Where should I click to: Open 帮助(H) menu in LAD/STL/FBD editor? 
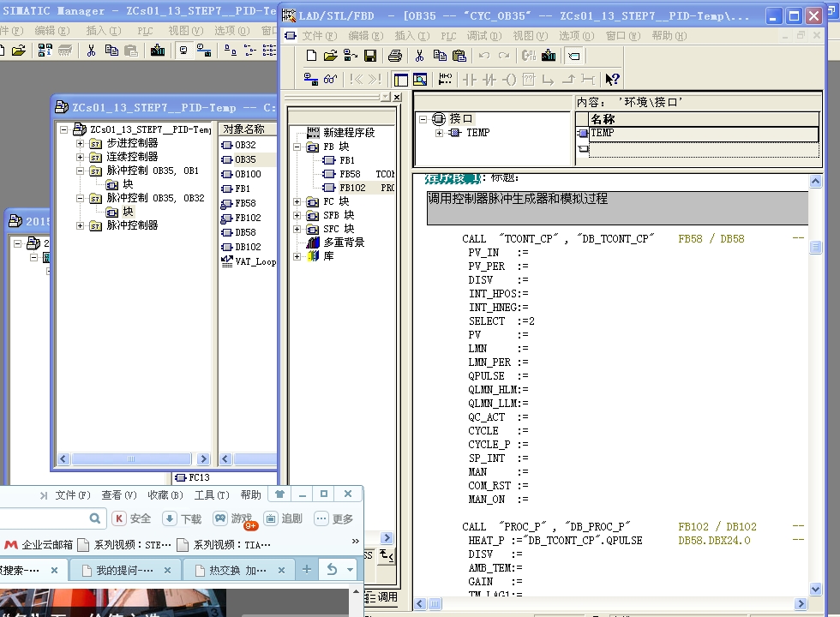point(669,36)
